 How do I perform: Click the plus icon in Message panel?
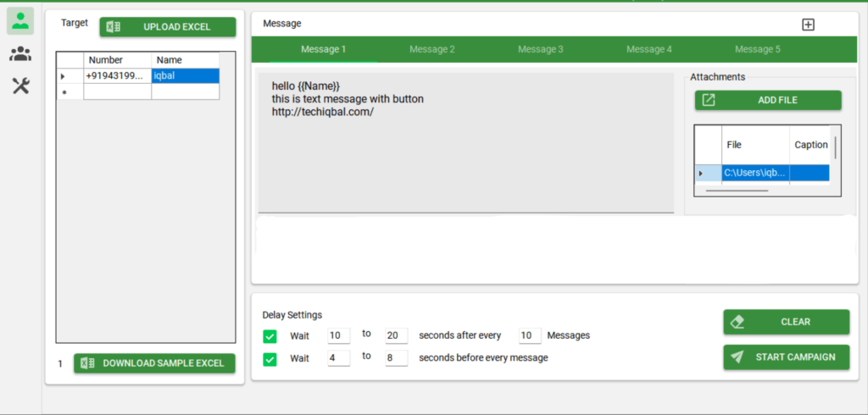pos(808,25)
